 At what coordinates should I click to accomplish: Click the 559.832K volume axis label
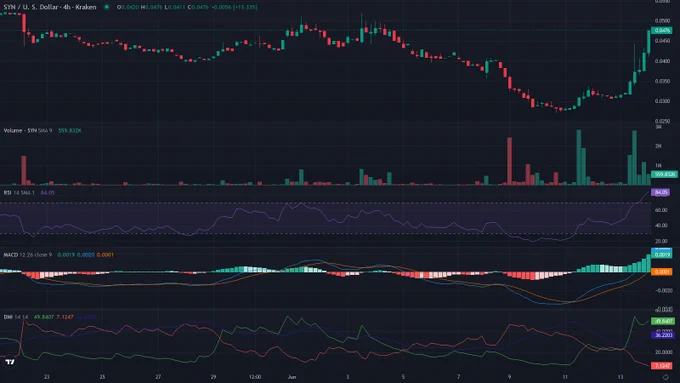pos(664,174)
